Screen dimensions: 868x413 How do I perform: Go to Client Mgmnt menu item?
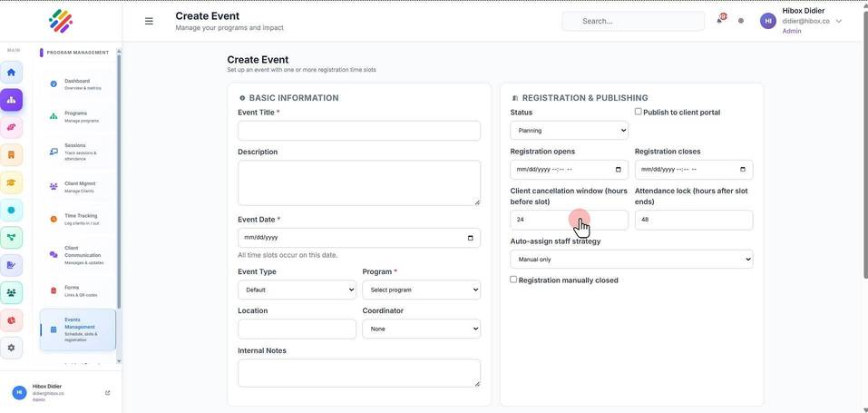(77, 187)
